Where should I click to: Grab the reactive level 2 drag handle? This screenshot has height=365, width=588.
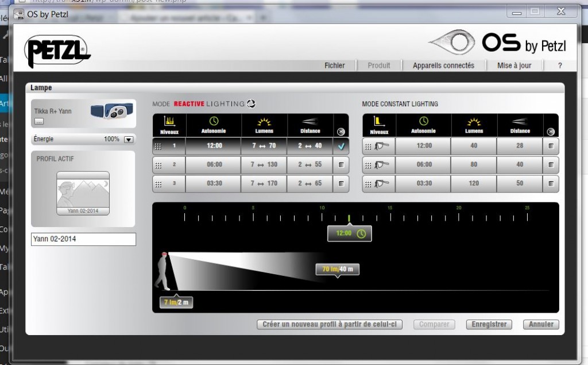pyautogui.click(x=158, y=165)
